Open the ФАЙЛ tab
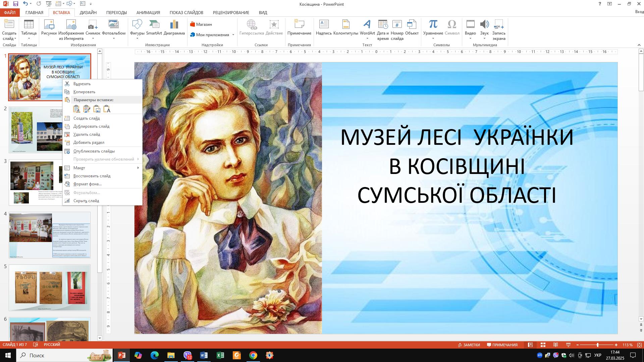The width and height of the screenshot is (644, 362). click(x=10, y=12)
